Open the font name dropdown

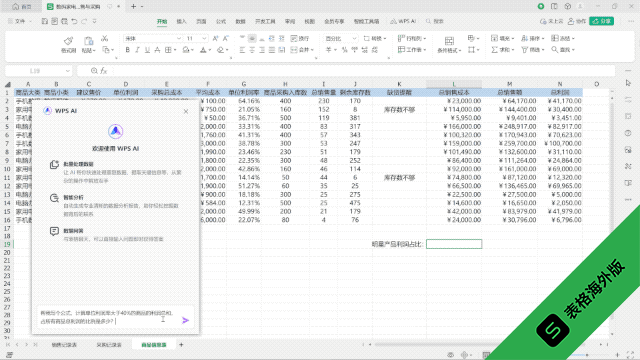pos(179,38)
